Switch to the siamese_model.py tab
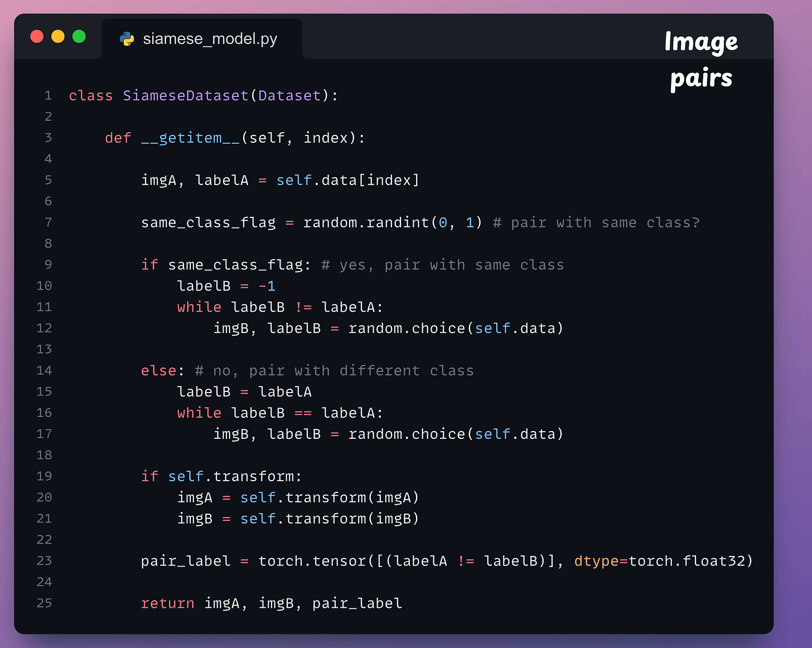Screen dimensions: 812x648 pos(209,39)
